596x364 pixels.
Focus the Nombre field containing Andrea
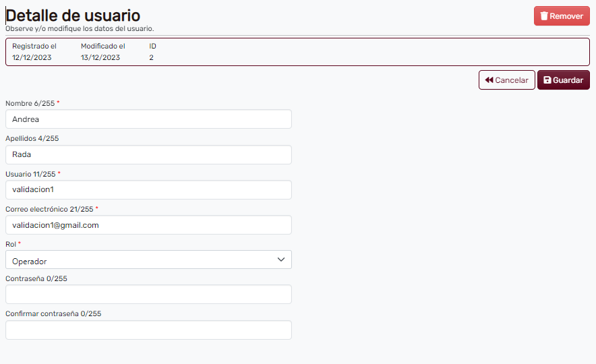(148, 119)
